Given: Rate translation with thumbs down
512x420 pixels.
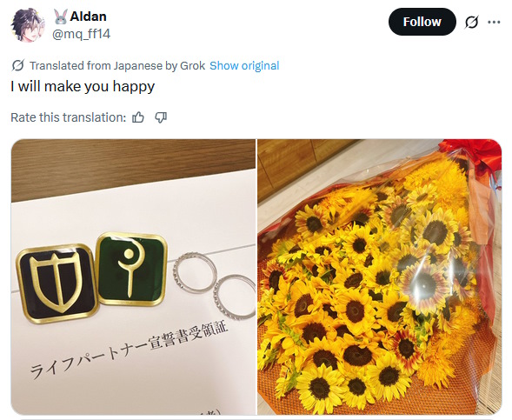Looking at the screenshot, I should point(161,117).
